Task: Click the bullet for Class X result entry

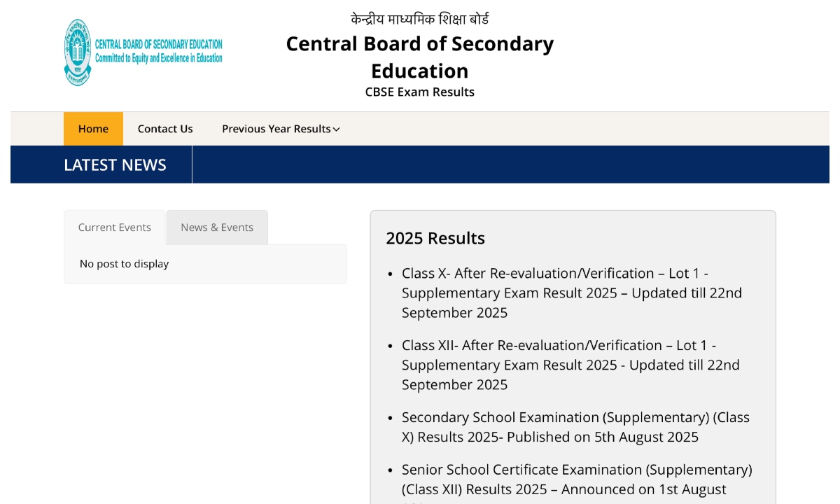Action: [x=391, y=274]
